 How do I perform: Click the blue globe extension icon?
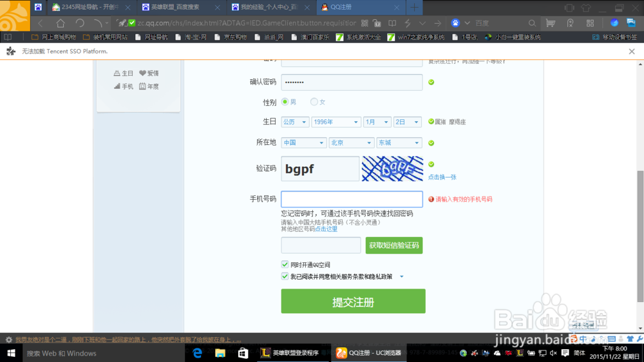click(x=614, y=23)
